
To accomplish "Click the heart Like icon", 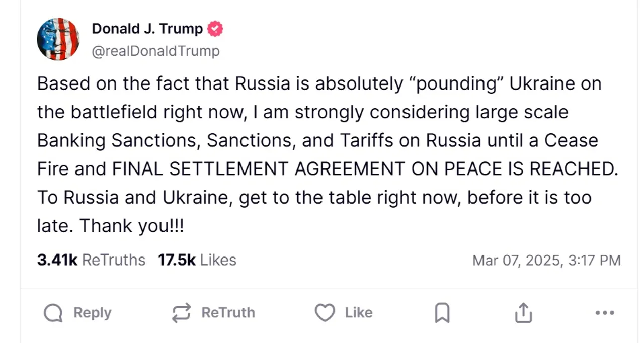I will tap(325, 313).
